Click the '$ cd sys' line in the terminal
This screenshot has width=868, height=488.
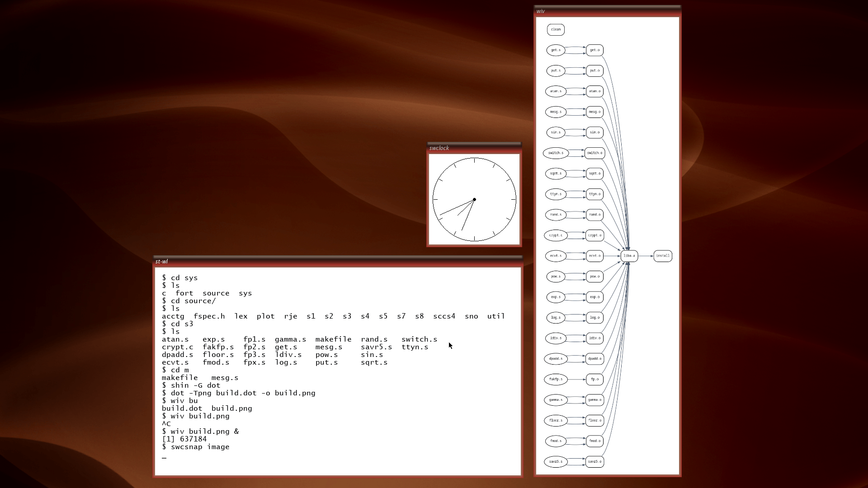click(180, 278)
